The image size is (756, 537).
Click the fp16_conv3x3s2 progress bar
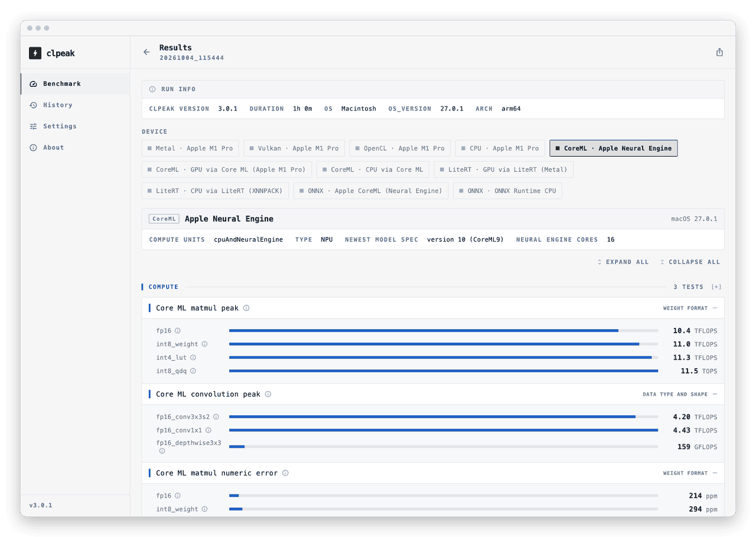pos(444,416)
